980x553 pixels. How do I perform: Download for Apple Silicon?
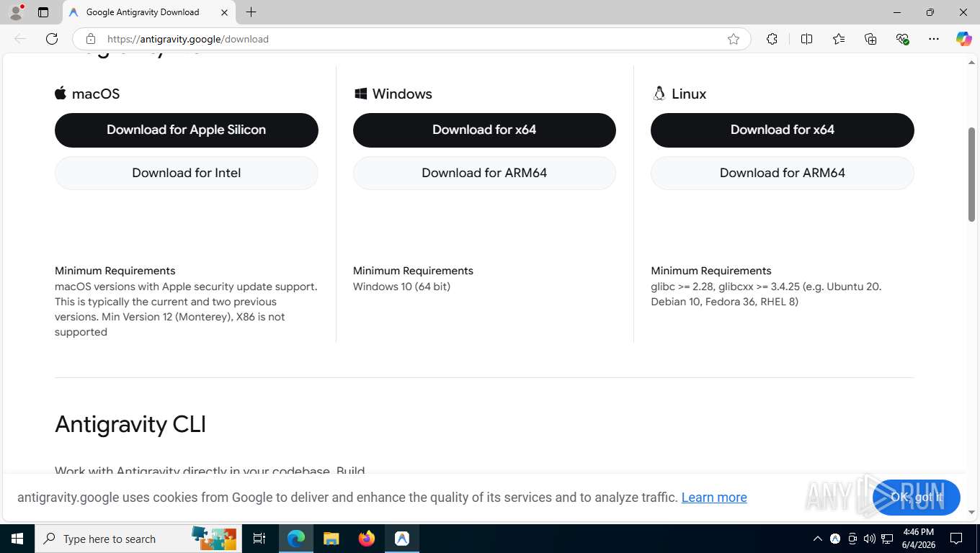pyautogui.click(x=187, y=130)
